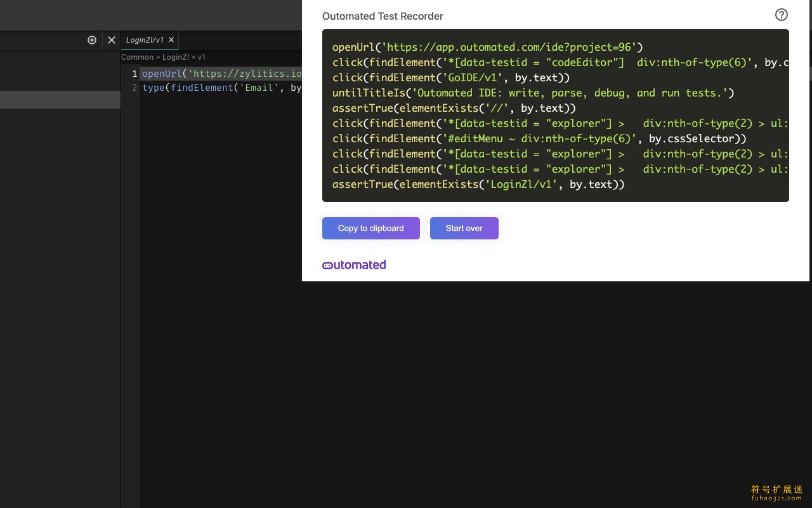Click the recorded codeEditor click line
The image size is (812, 508).
click(x=561, y=62)
